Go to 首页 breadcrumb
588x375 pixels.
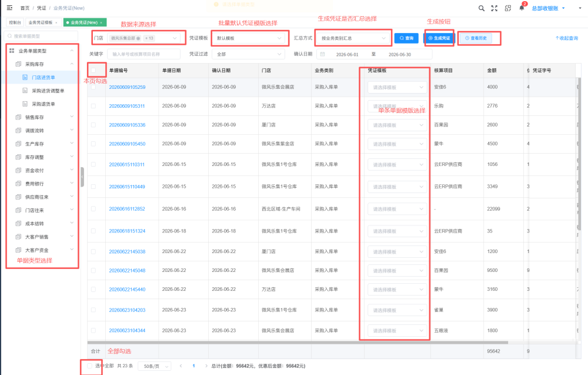pos(25,8)
